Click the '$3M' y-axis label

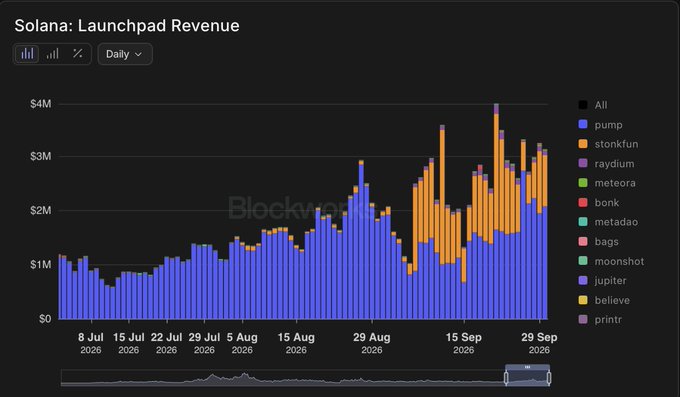click(x=41, y=156)
